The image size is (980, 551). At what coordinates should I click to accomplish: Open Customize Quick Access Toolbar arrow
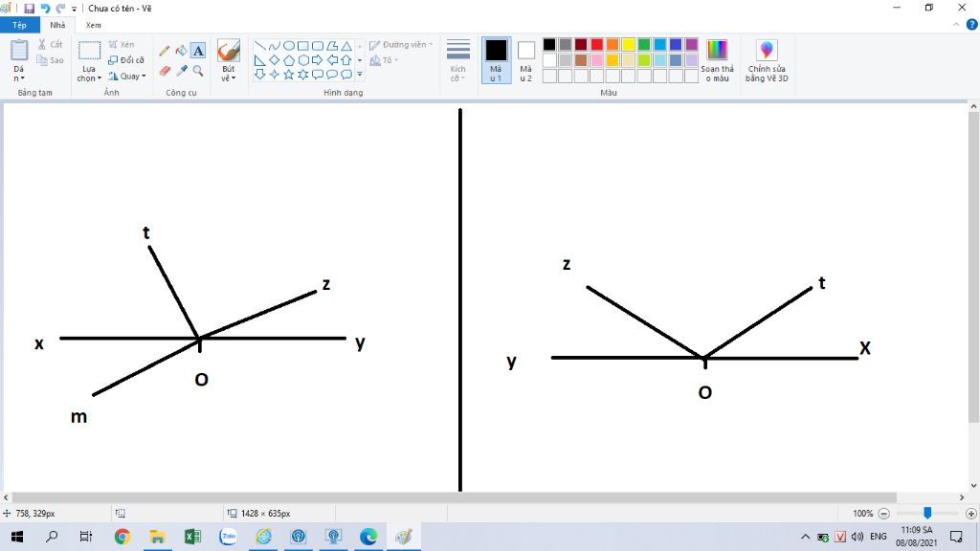click(75, 9)
